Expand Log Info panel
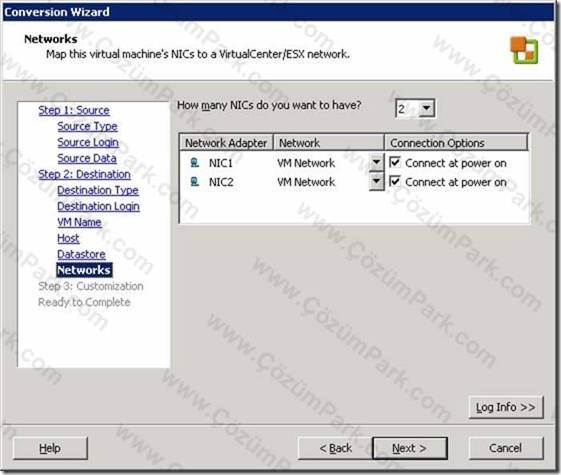The image size is (561, 475). (506, 407)
